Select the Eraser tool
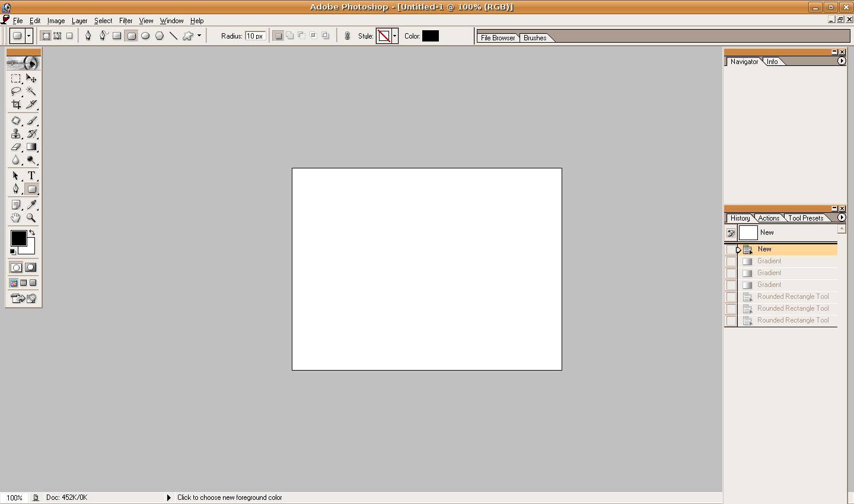The width and height of the screenshot is (854, 504). point(16,147)
